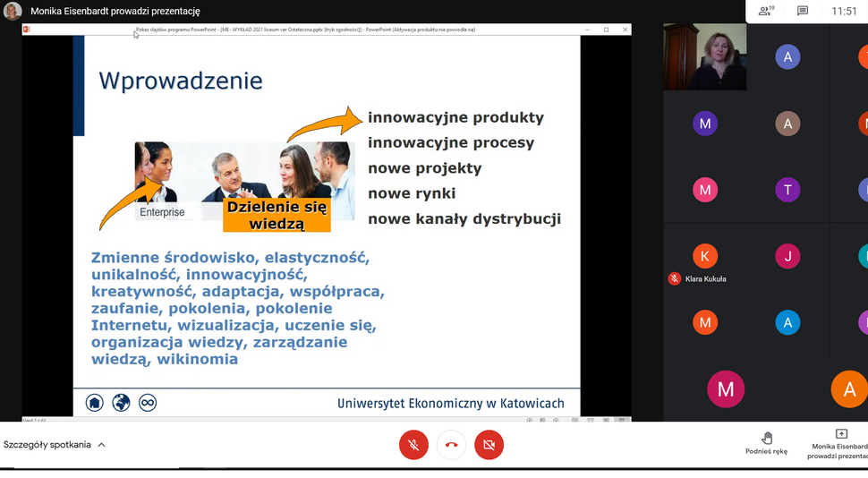Open the meeting chat panel

(x=803, y=11)
